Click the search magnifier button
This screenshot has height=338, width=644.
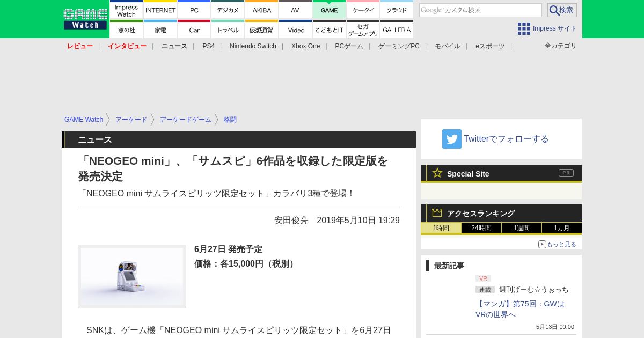pos(562,10)
